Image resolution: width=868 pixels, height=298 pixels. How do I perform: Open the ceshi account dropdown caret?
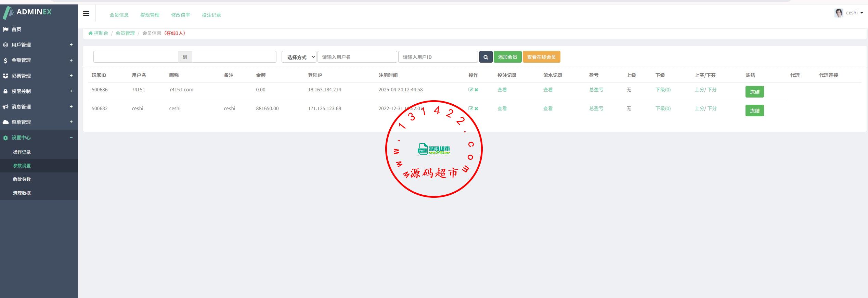(x=861, y=13)
